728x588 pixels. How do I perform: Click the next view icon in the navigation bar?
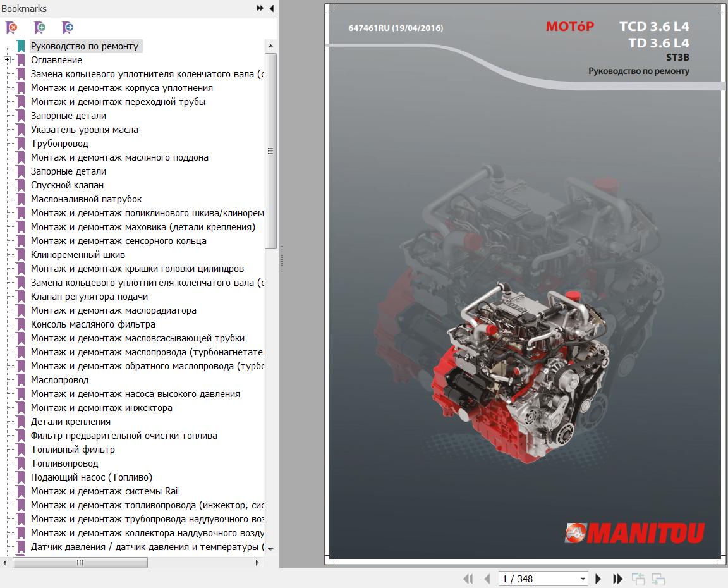coord(658,579)
